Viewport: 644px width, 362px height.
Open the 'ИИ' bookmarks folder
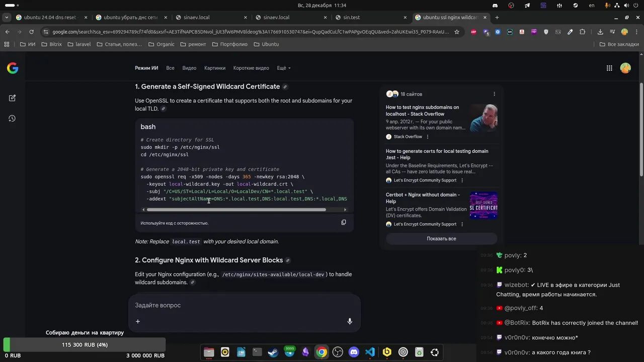tap(28, 44)
